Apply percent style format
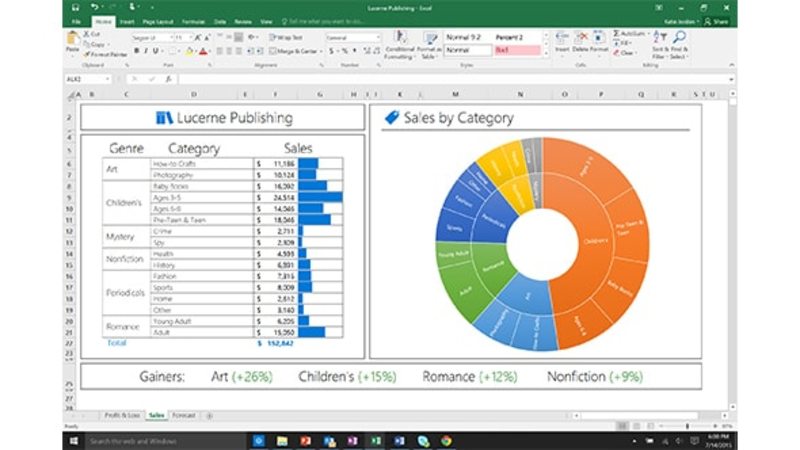Viewport: 800px width, 450px height. click(344, 51)
